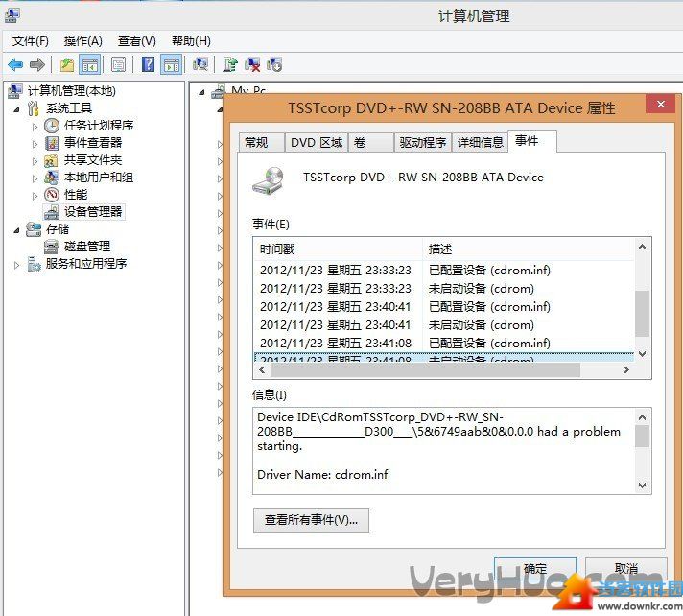Open the 帮助(H) menu
The height and width of the screenshot is (616, 683).
191,41
